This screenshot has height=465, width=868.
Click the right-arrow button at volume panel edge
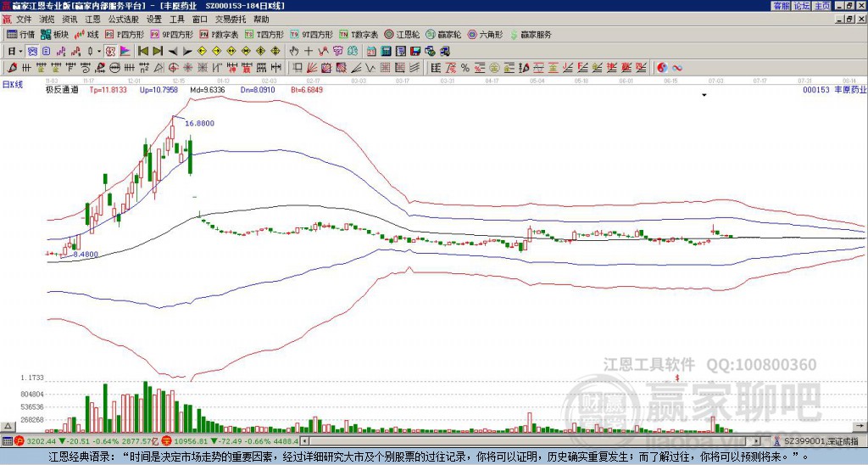[860, 426]
